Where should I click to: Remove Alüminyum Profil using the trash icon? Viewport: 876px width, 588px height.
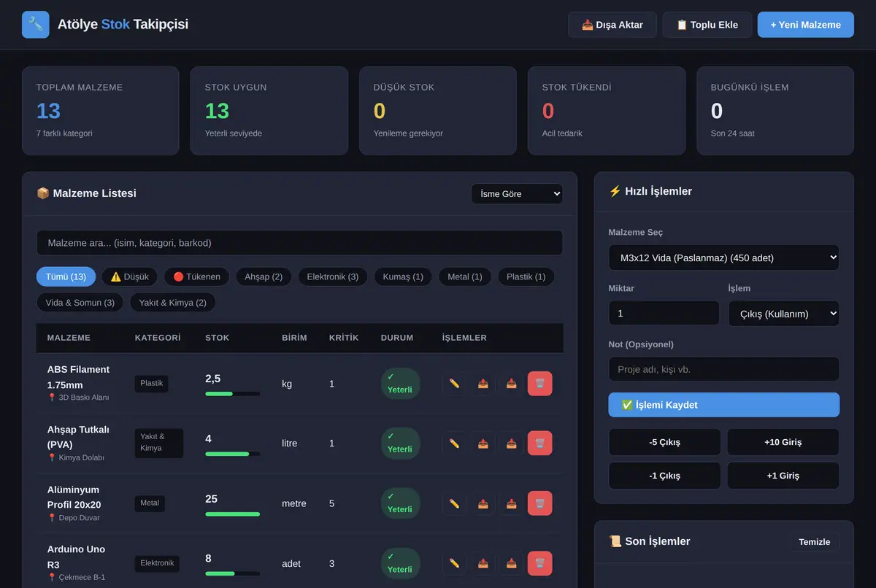pos(539,503)
